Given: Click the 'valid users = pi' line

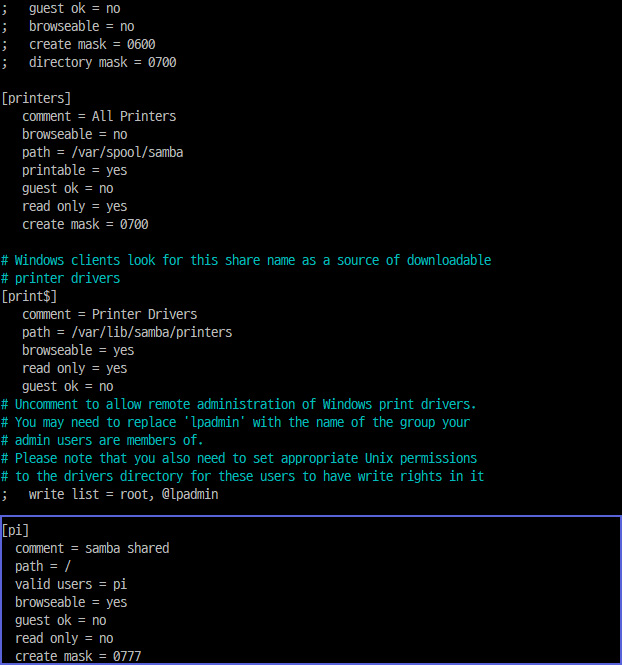Looking at the screenshot, I should [71, 584].
